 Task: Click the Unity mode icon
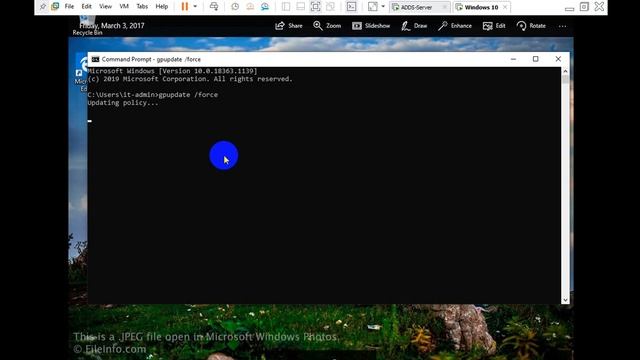(330, 7)
